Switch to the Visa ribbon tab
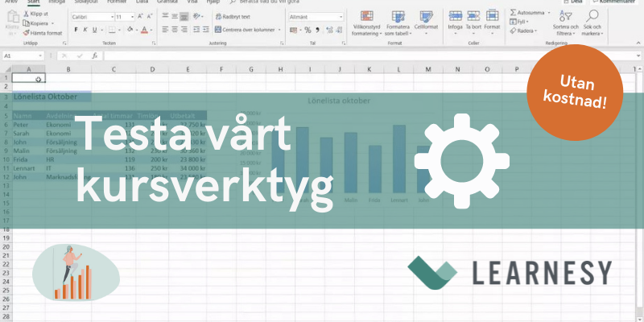Viewport: 644px width, 322px height. pyautogui.click(x=192, y=2)
